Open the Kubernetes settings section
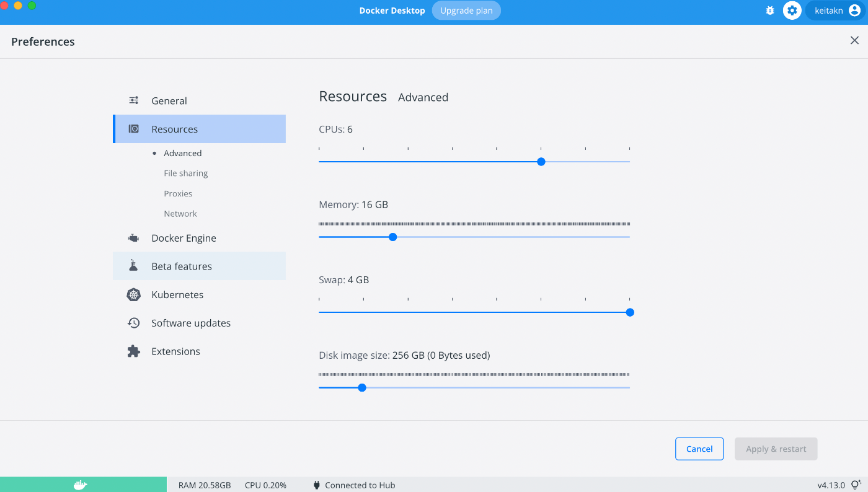The width and height of the screenshot is (868, 492). pyautogui.click(x=199, y=294)
